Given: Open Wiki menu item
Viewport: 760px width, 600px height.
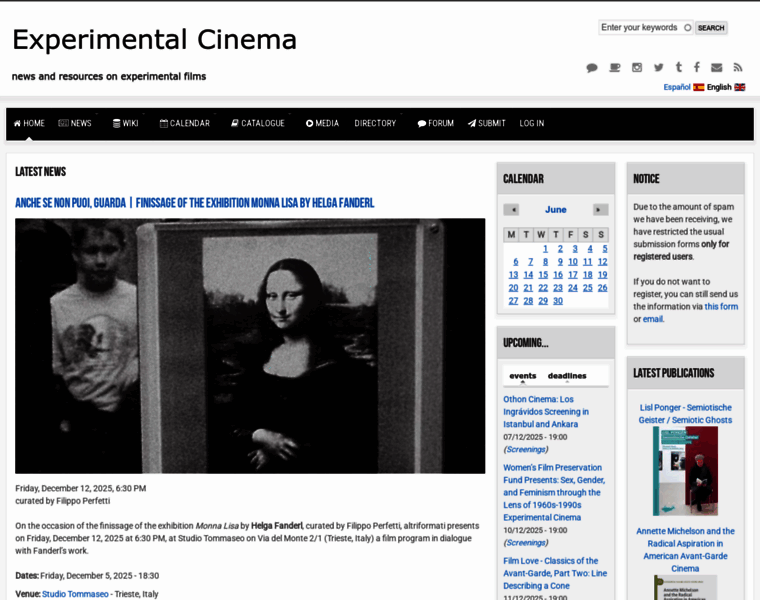Looking at the screenshot, I should tap(126, 123).
